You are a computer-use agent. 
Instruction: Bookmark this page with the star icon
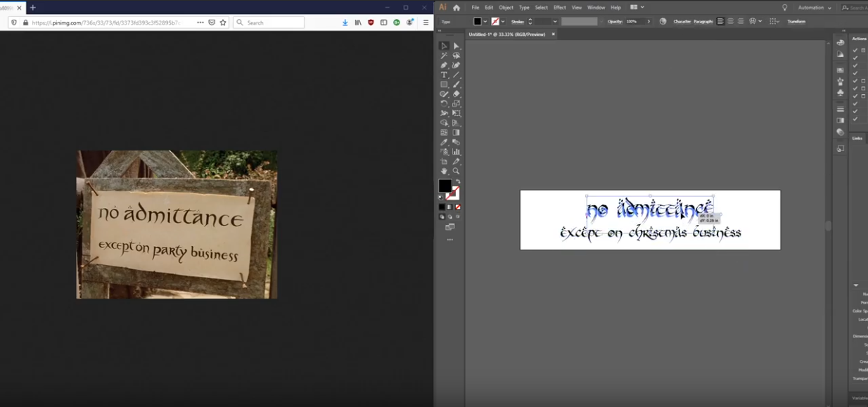pyautogui.click(x=223, y=22)
